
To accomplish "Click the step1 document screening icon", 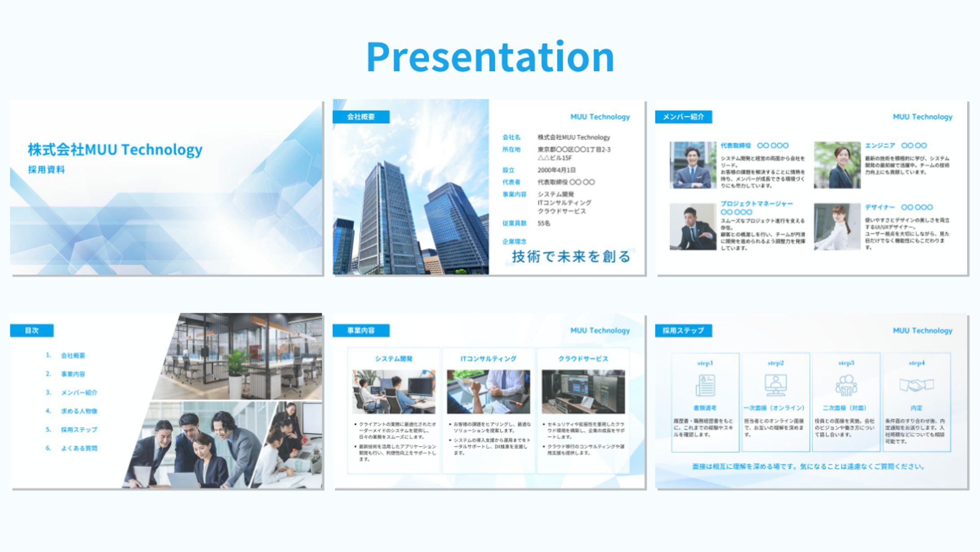I will pos(705,385).
